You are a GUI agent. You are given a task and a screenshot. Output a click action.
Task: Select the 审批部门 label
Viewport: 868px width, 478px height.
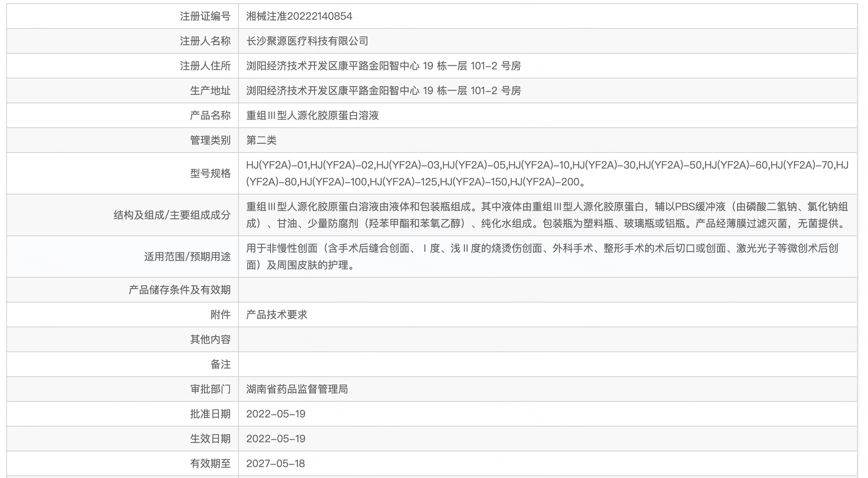210,389
